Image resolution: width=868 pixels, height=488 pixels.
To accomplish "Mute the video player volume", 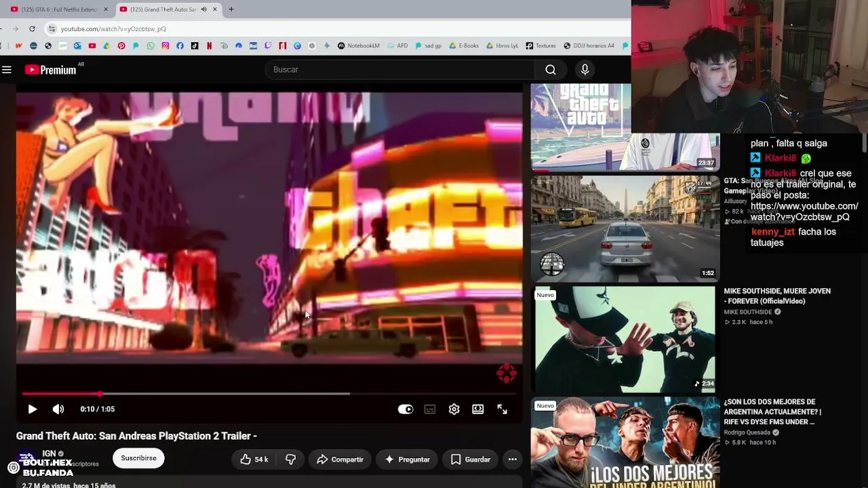I will pos(58,409).
